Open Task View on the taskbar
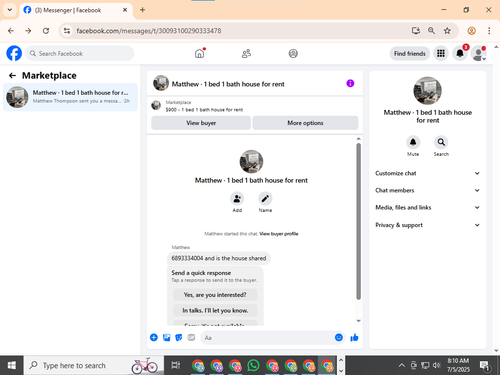The width and height of the screenshot is (500, 375). [x=176, y=365]
